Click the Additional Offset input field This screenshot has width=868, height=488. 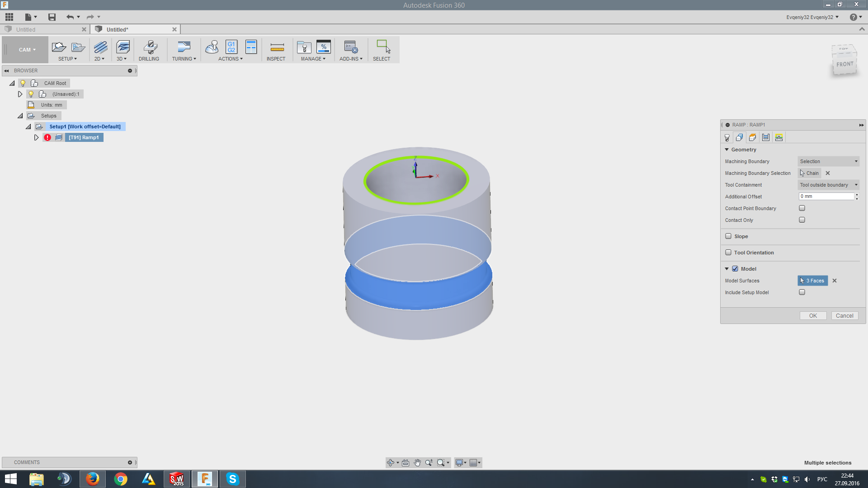pyautogui.click(x=826, y=197)
